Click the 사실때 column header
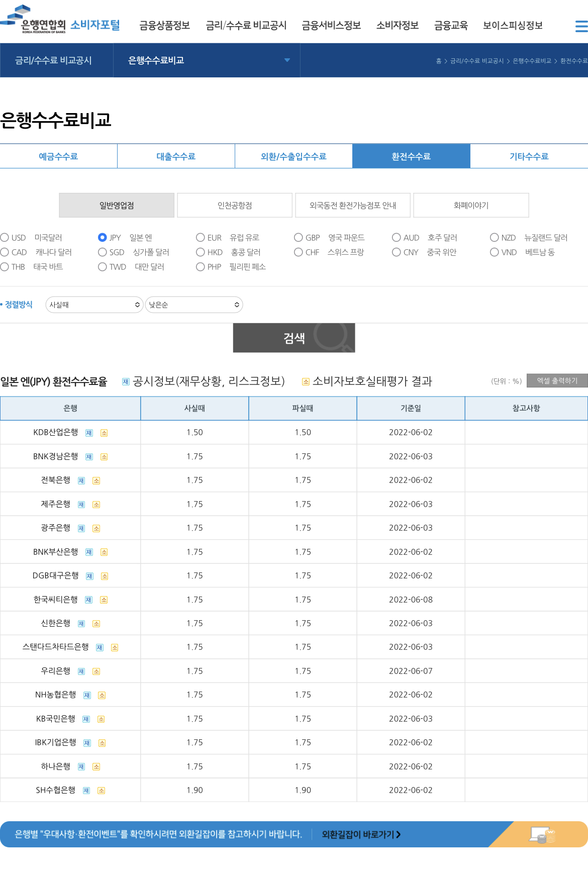Viewport: 588px width, 873px height. (x=194, y=409)
